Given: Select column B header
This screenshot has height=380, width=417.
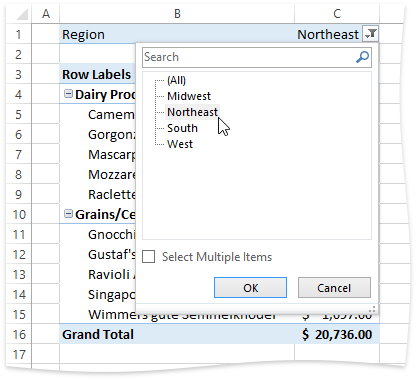Looking at the screenshot, I should pyautogui.click(x=177, y=13).
